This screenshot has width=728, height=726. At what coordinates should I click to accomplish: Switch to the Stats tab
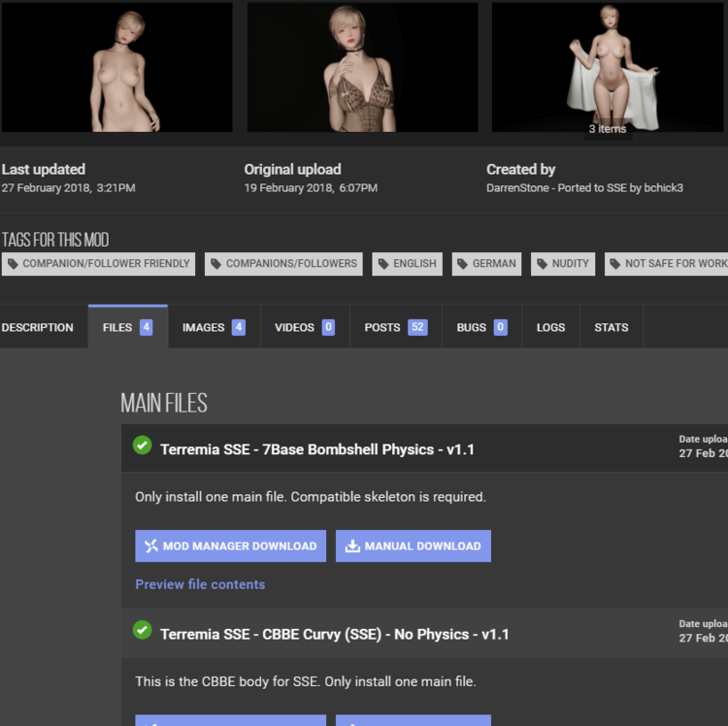(x=612, y=327)
